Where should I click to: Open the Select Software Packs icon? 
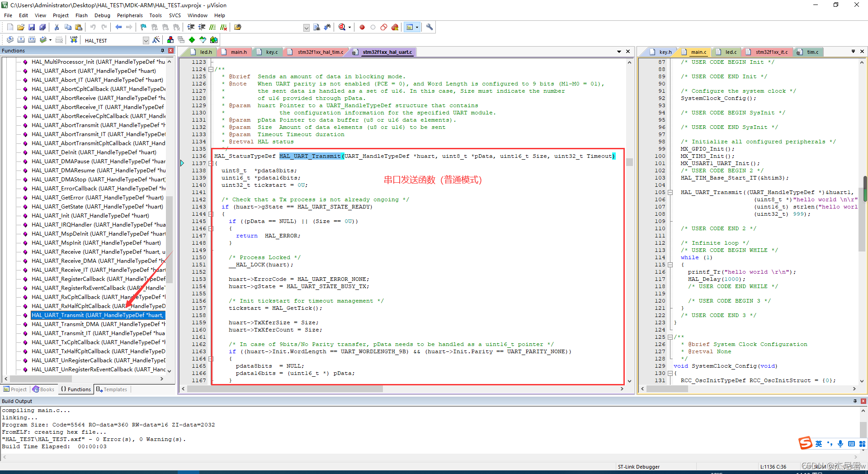203,40
